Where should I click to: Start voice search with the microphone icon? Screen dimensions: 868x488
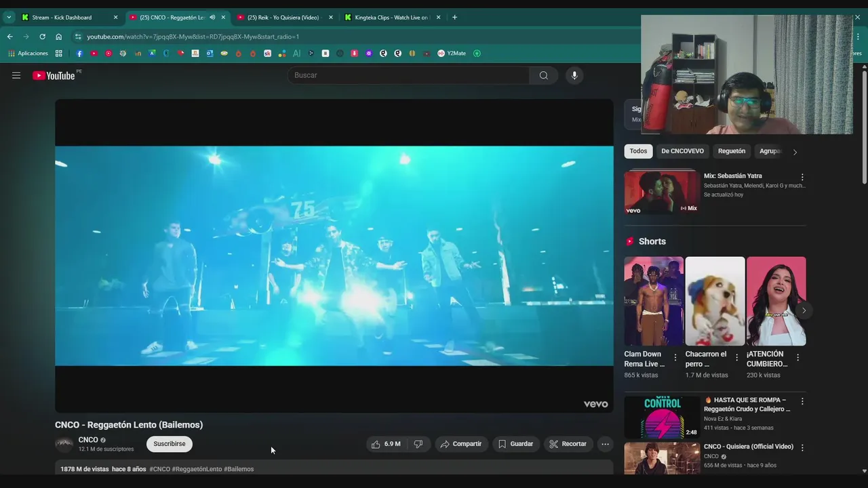click(574, 75)
